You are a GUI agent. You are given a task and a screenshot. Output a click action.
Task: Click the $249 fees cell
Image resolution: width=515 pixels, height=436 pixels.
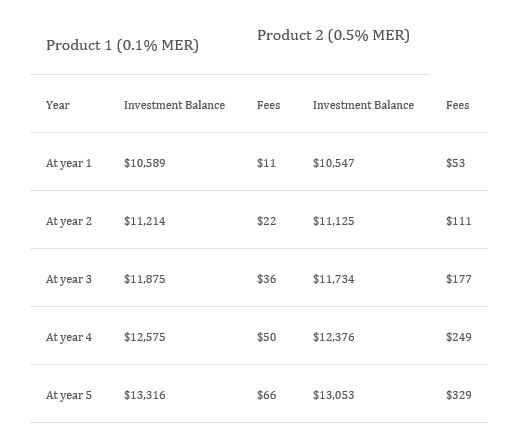click(459, 337)
